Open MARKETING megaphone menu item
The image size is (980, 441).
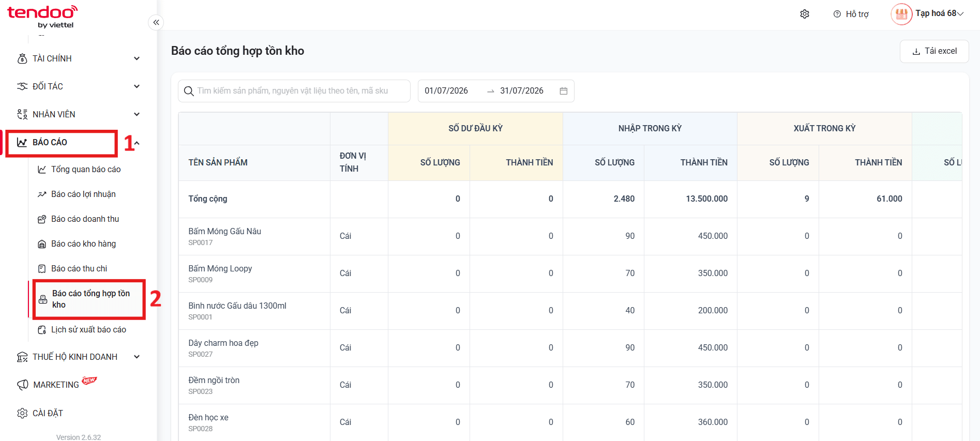click(x=56, y=385)
